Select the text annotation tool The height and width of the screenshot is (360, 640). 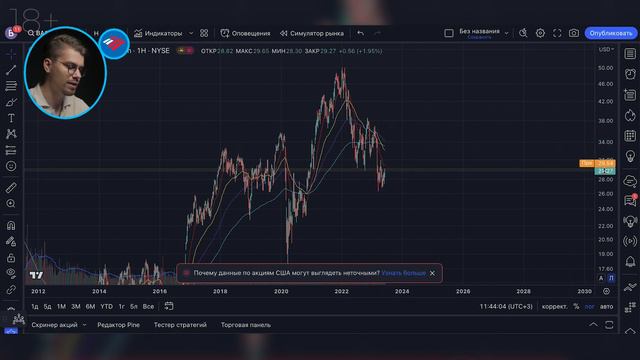(11, 118)
